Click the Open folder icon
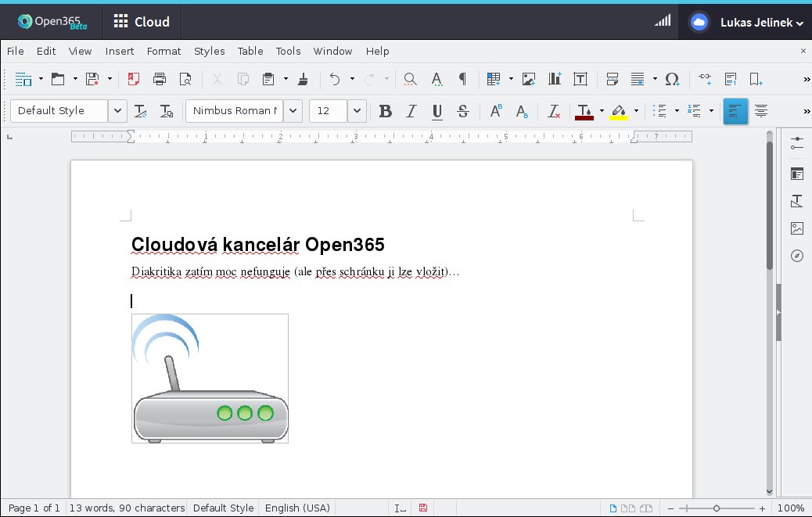The width and height of the screenshot is (812, 517). click(x=57, y=79)
